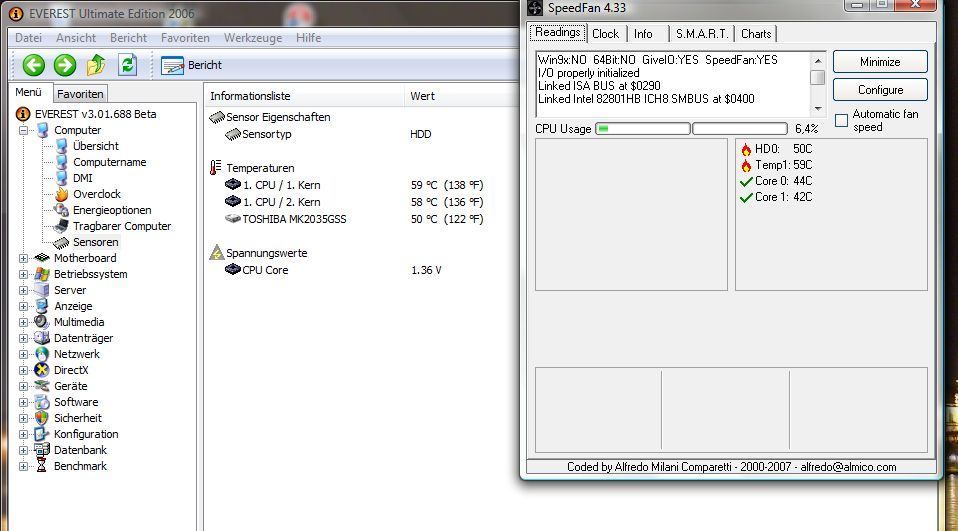
Task: Switch to SpeedFan's Clock tab
Action: click(x=605, y=34)
